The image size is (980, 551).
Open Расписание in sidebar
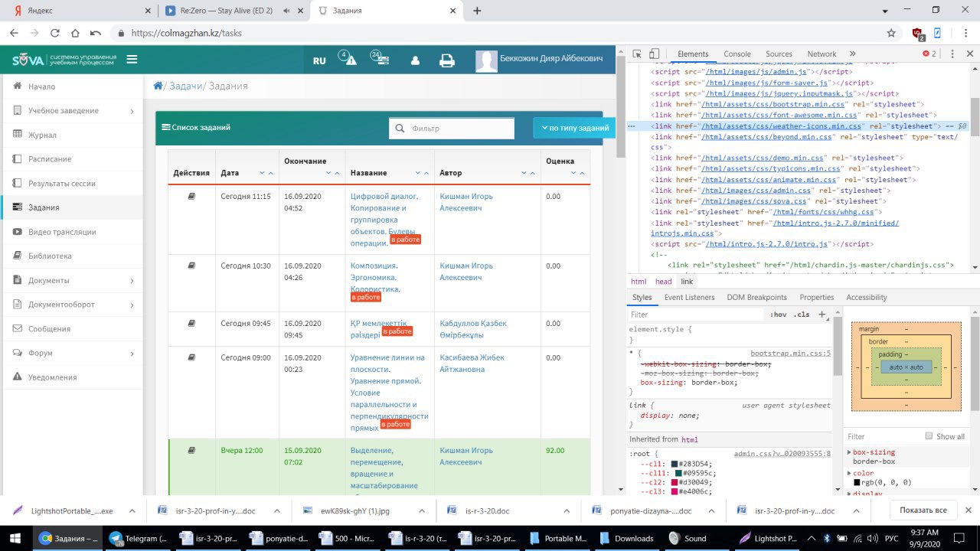coord(72,159)
